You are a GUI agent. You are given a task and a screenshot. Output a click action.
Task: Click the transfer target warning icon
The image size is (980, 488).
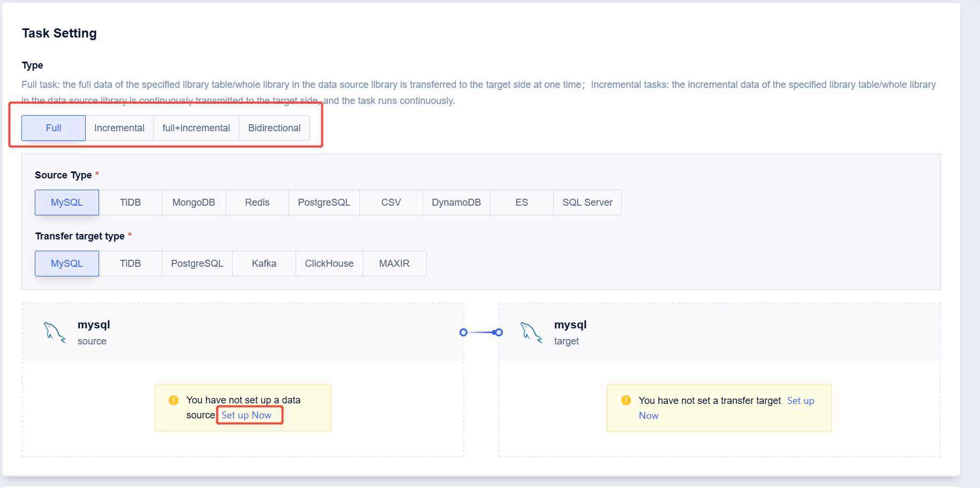point(626,400)
